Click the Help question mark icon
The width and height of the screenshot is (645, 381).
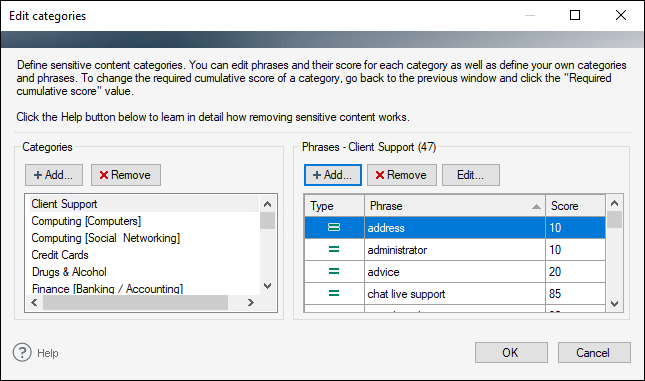22,353
